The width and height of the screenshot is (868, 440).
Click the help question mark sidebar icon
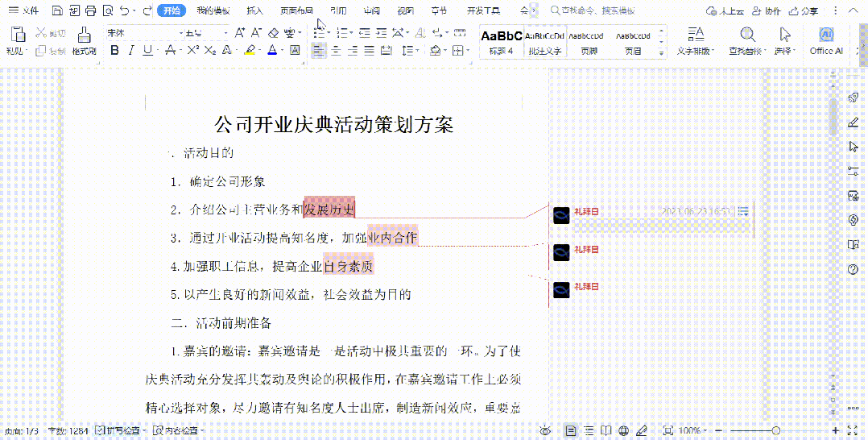click(x=853, y=269)
